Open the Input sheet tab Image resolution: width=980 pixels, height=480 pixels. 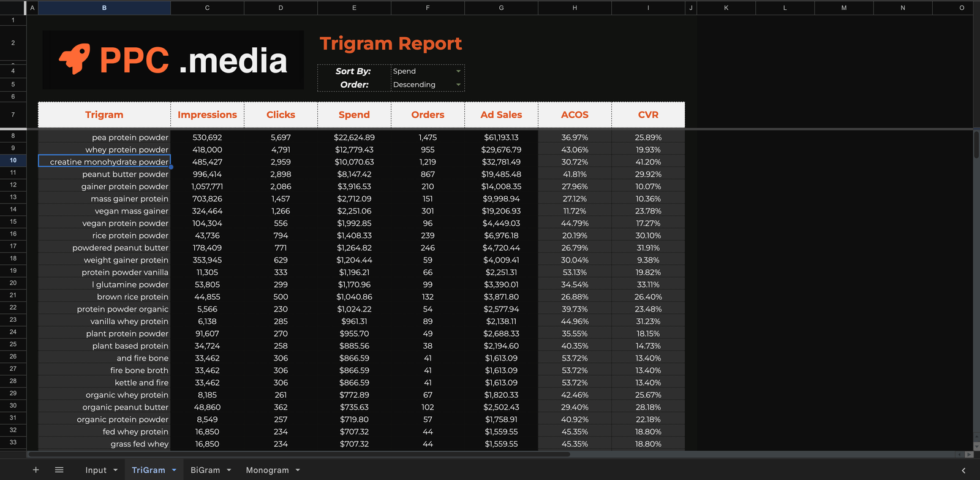(96, 470)
